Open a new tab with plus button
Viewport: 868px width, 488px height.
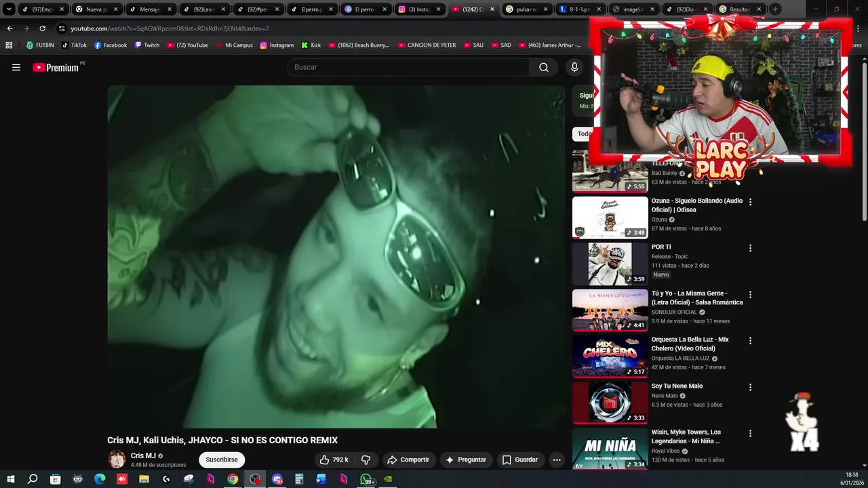[x=775, y=9]
